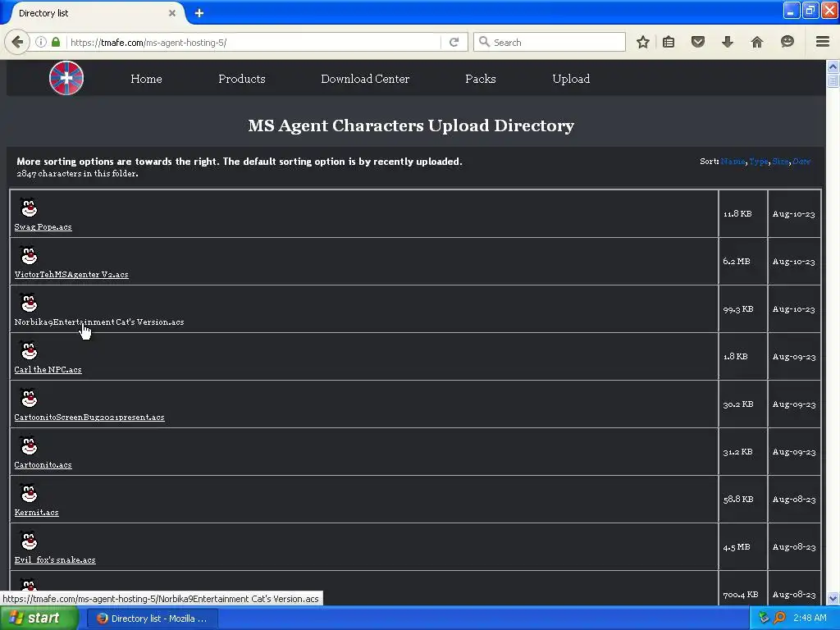Screen dimensions: 840x630
Task: Open CartoonitoScreenBug2021present.acs link
Action: click(x=89, y=418)
